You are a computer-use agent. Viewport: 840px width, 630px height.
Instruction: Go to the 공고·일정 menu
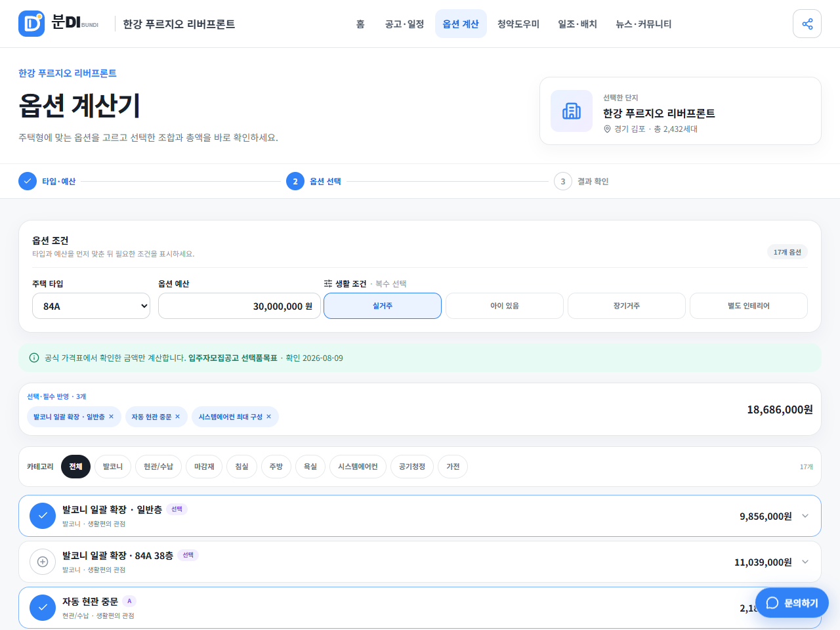404,24
